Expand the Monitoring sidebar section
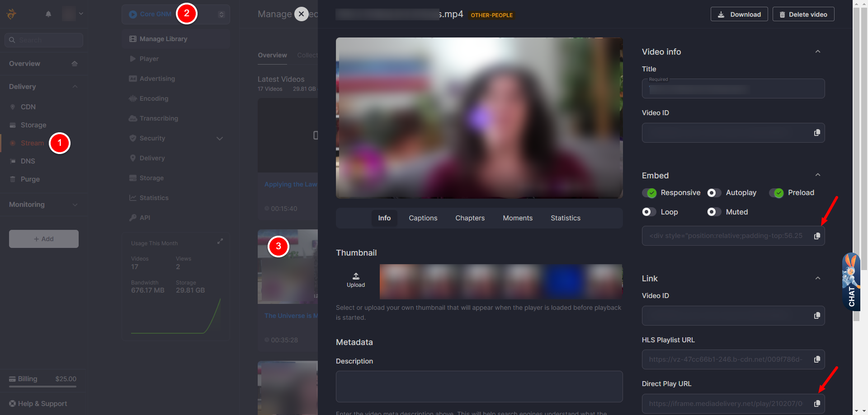Viewport: 868px width, 415px height. [x=75, y=205]
